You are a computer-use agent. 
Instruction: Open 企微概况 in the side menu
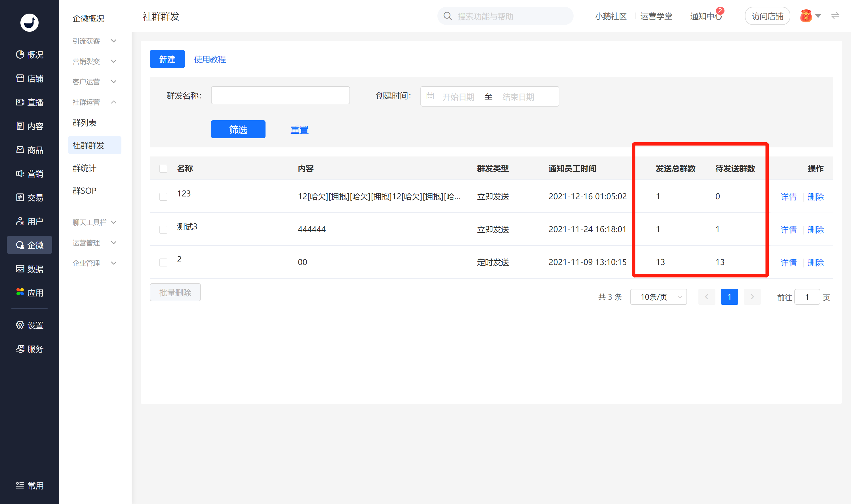[89, 18]
